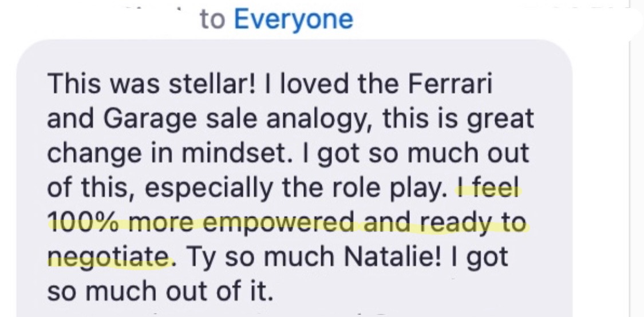Click the vertical scrollbar at the right edge
Screen dimensions: 644x317
630,172
